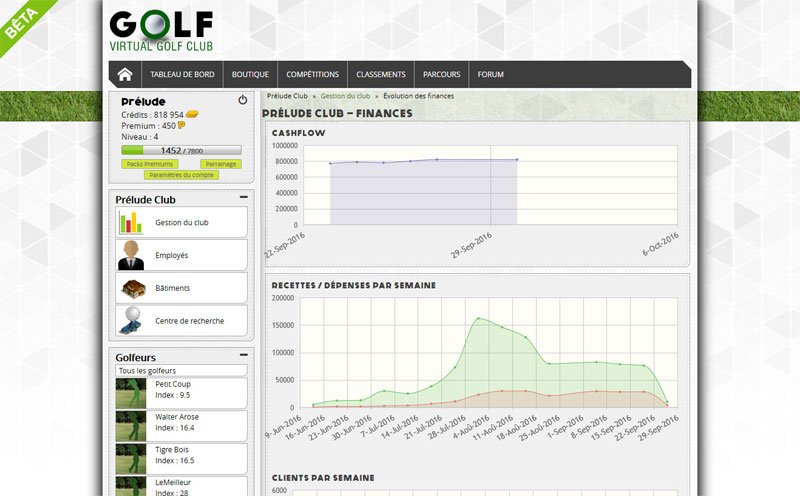
Task: Click the revenue peak point at 4-Aoû-2016
Action: 478,318
